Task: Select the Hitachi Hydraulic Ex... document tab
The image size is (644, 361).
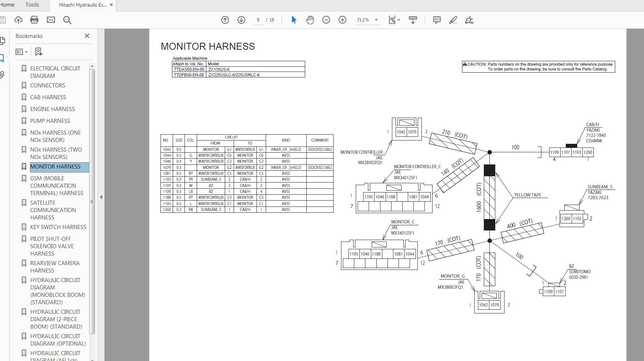Action: click(x=83, y=5)
